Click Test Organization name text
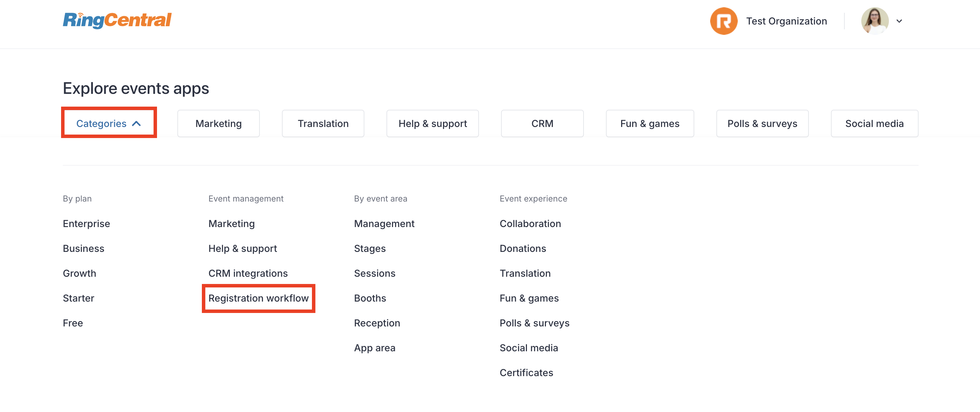 (786, 21)
